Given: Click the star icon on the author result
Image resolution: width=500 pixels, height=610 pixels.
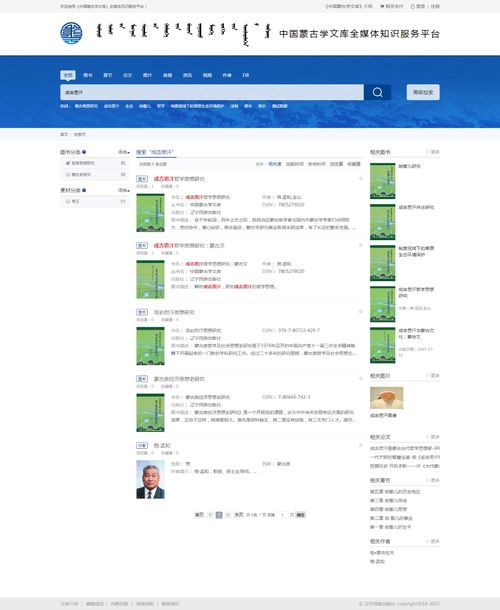Looking at the screenshot, I should tap(360, 445).
